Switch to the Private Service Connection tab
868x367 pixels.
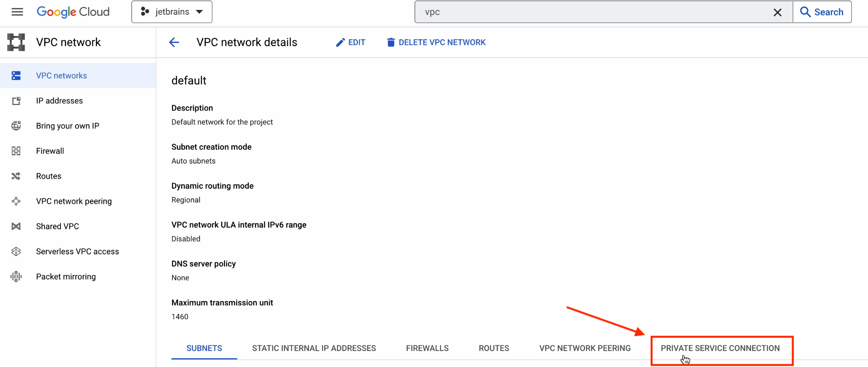(x=720, y=348)
